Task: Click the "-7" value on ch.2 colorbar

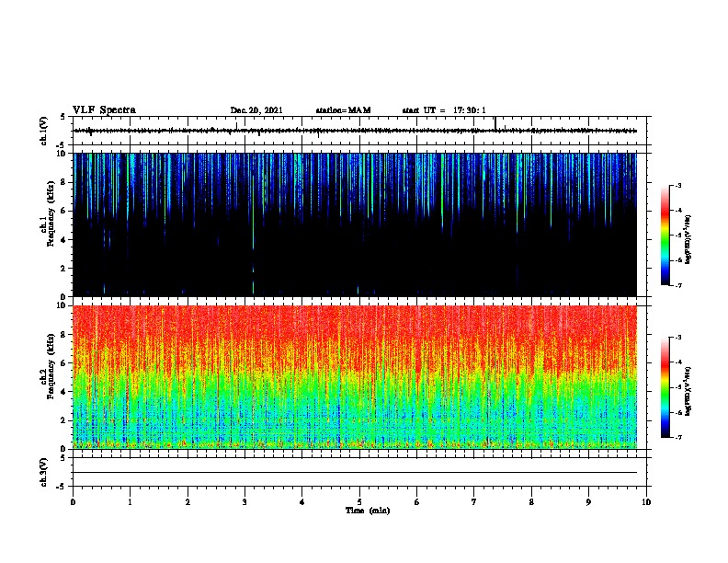Action: 677,438
